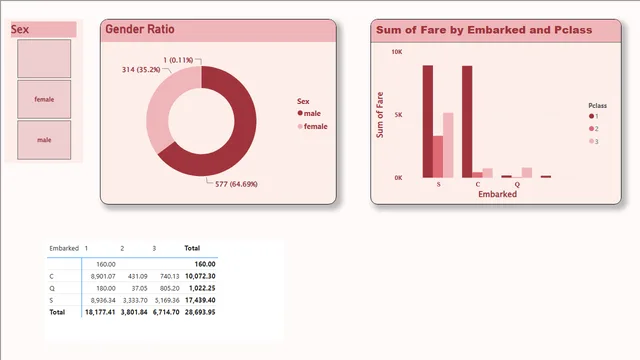Click the table cell 5,169.36
The height and width of the screenshot is (360, 640).
click(167, 300)
